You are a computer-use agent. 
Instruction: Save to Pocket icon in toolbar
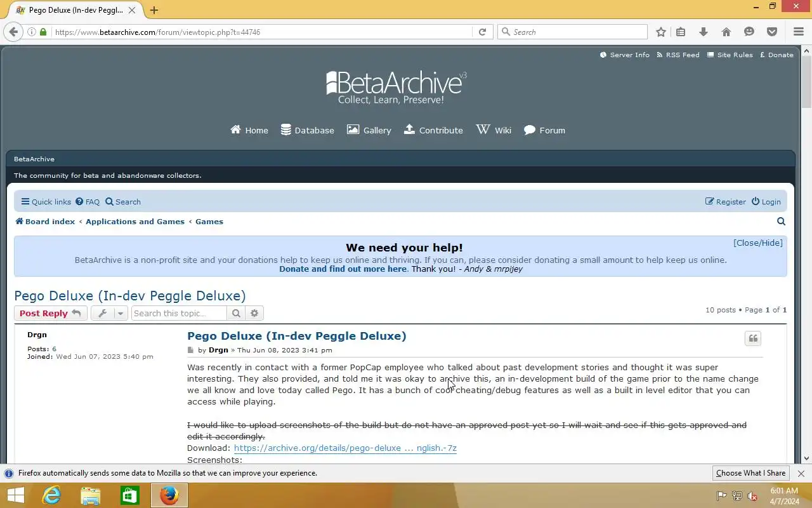[x=772, y=32]
